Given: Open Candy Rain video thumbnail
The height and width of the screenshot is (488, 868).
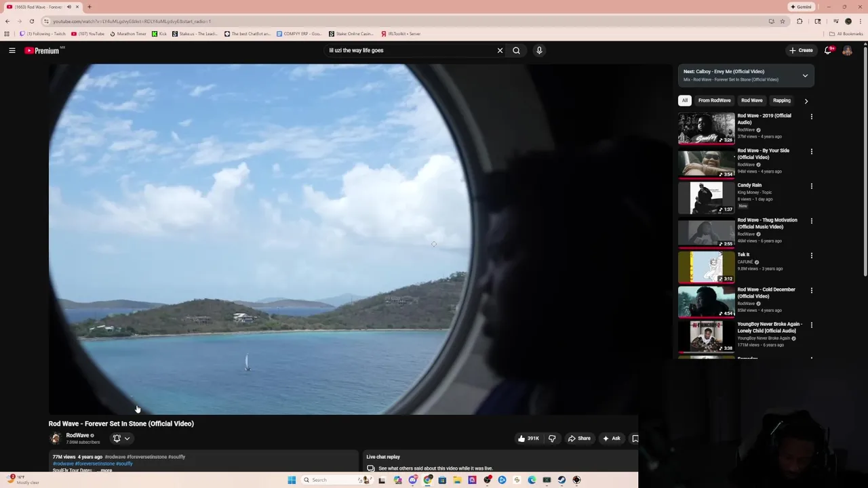Looking at the screenshot, I should (x=706, y=198).
